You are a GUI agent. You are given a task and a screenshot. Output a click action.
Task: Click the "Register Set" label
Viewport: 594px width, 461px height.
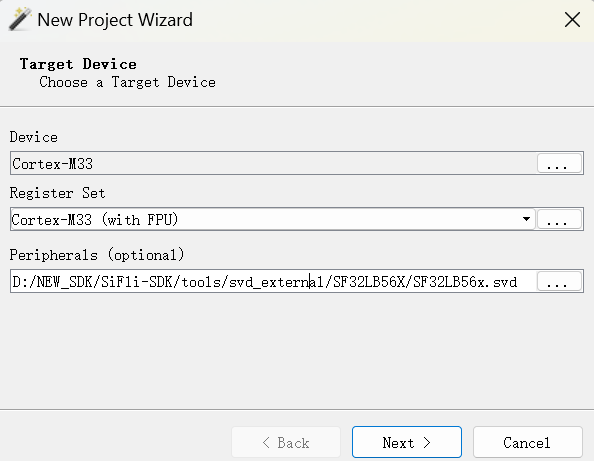57,193
